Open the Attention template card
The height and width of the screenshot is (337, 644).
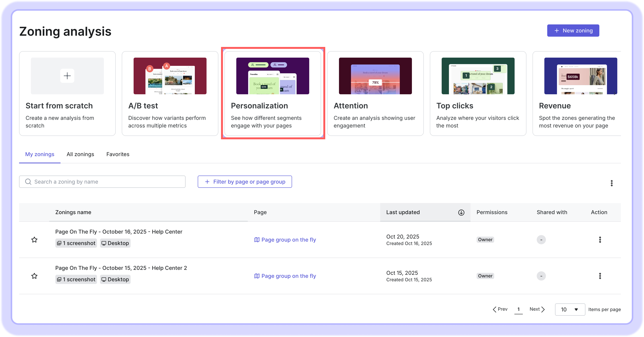click(x=375, y=93)
